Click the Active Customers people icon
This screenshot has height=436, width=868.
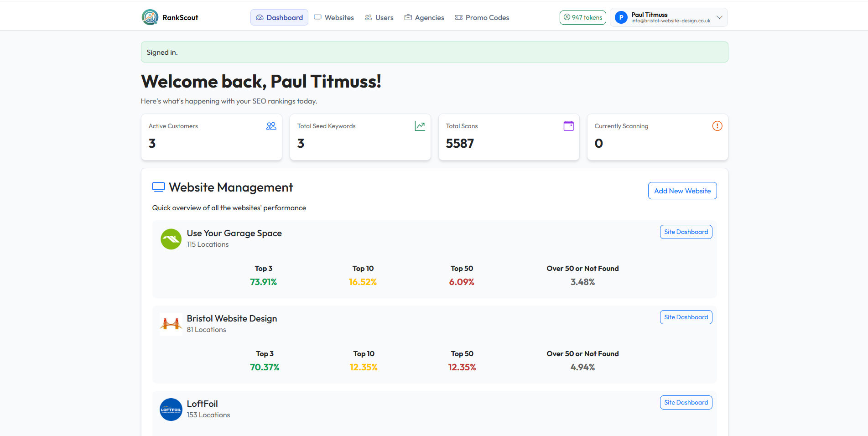(x=271, y=126)
